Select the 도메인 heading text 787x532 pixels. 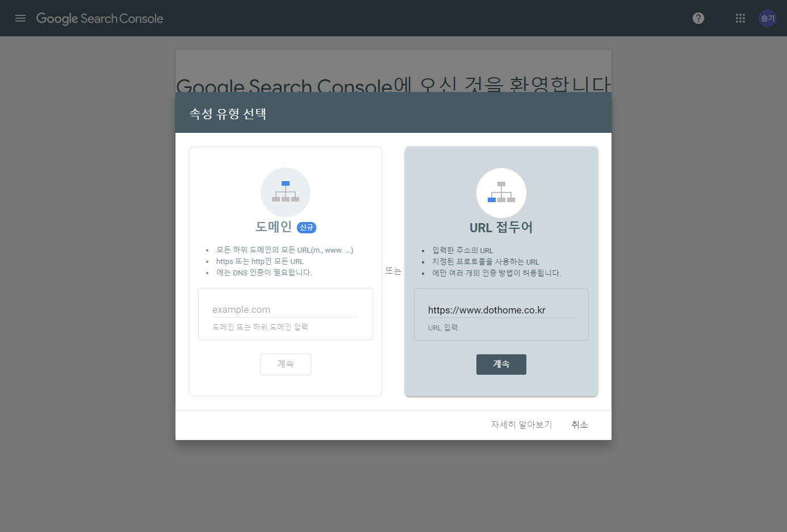(274, 227)
